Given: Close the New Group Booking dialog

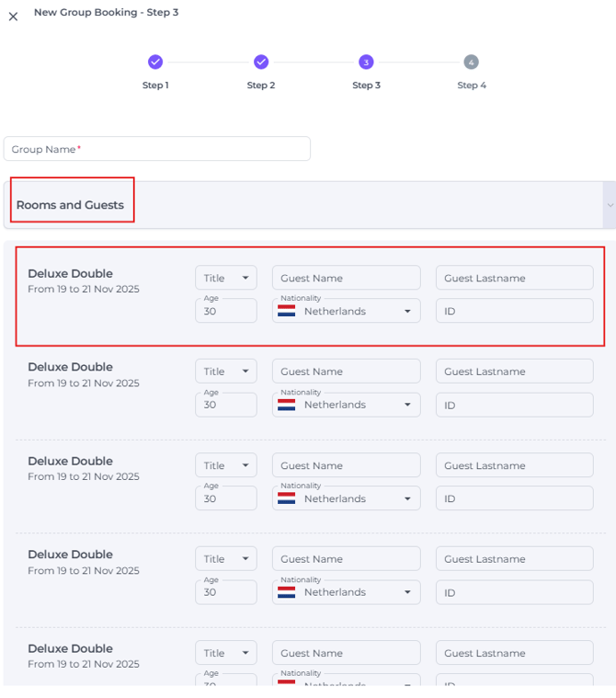Looking at the screenshot, I should [x=13, y=17].
